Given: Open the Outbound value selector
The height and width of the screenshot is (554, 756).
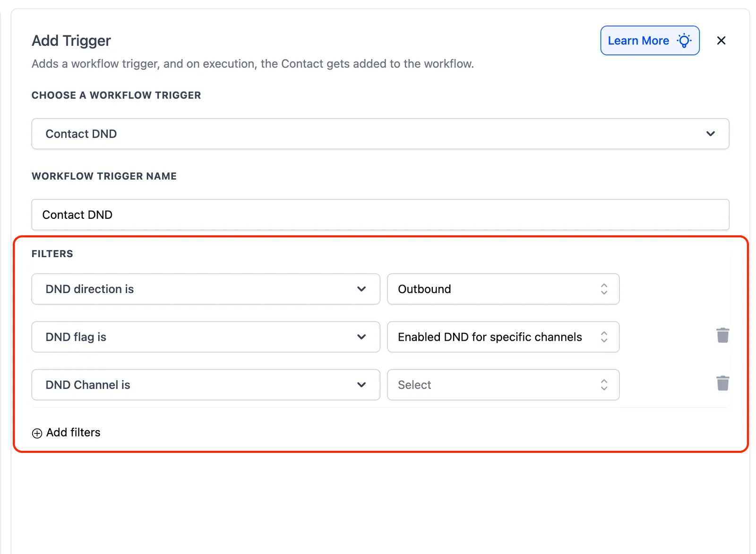Looking at the screenshot, I should coord(503,289).
